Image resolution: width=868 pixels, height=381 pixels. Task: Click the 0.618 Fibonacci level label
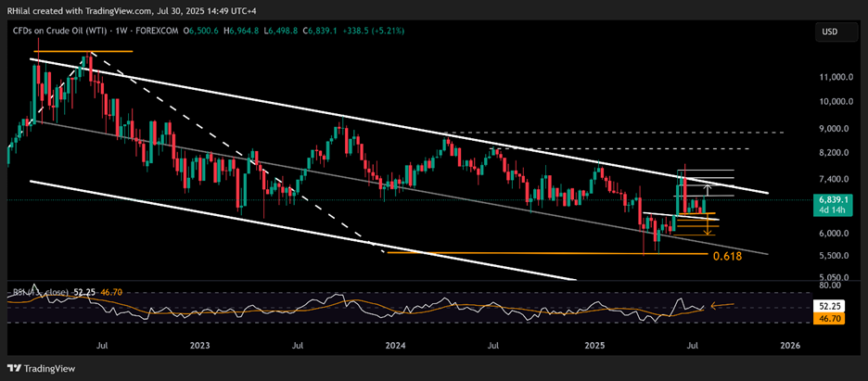coord(727,256)
